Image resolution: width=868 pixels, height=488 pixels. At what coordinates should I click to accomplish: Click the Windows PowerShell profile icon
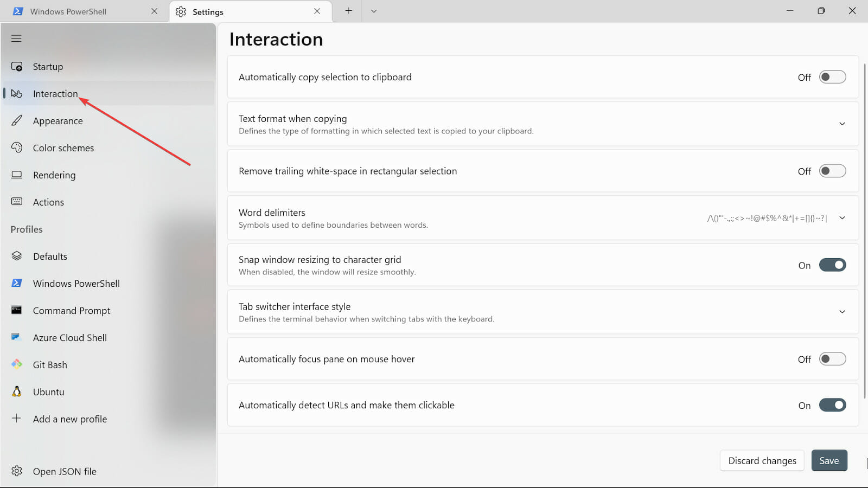tap(17, 283)
